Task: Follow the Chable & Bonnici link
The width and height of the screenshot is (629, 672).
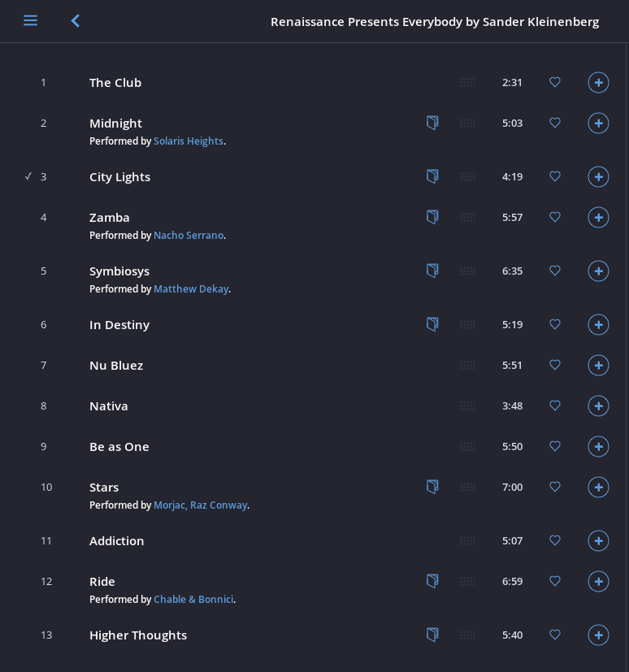Action: pos(193,599)
